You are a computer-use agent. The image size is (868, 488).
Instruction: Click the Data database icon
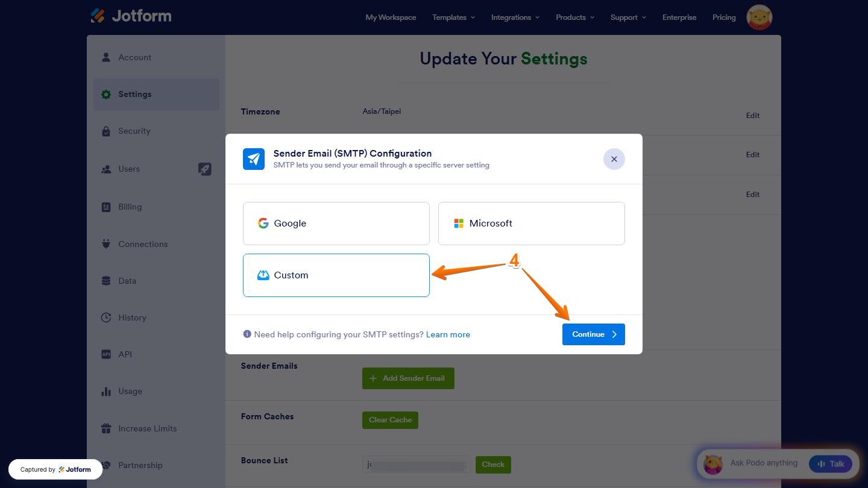[106, 281]
